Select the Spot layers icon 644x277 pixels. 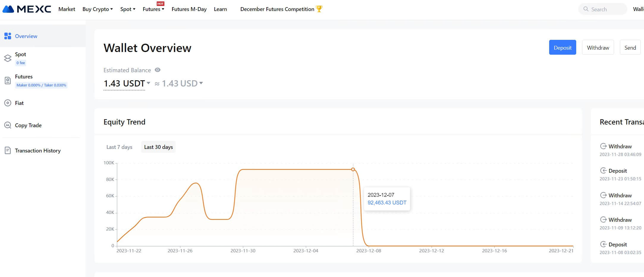(8, 58)
